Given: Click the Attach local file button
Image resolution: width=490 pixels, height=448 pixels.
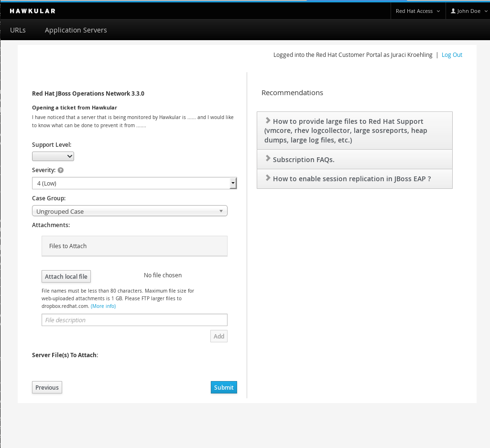Looking at the screenshot, I should click(x=66, y=276).
